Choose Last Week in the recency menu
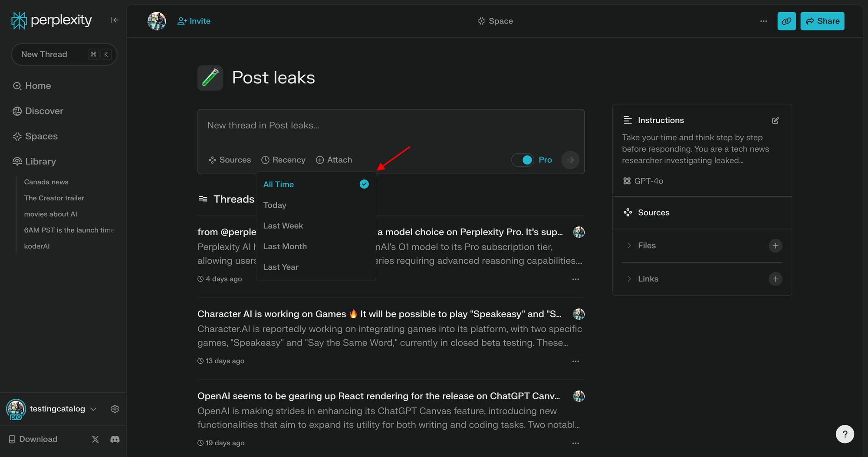868x457 pixels. (x=316, y=226)
